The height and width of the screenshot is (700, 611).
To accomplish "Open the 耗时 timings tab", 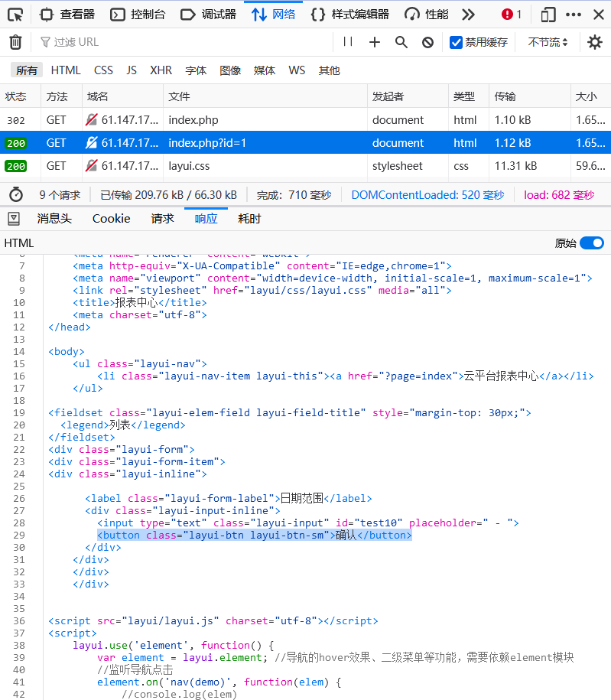I will click(x=249, y=219).
